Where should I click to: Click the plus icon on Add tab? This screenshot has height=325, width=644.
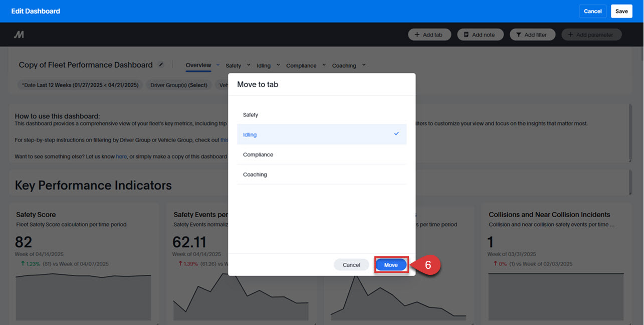(x=417, y=35)
